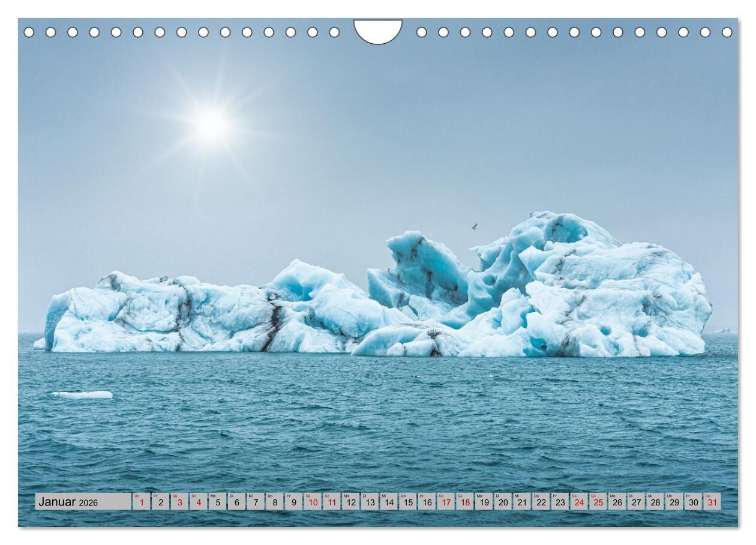Select date 7 in the calendar strip
The image size is (756, 545).
256,502
